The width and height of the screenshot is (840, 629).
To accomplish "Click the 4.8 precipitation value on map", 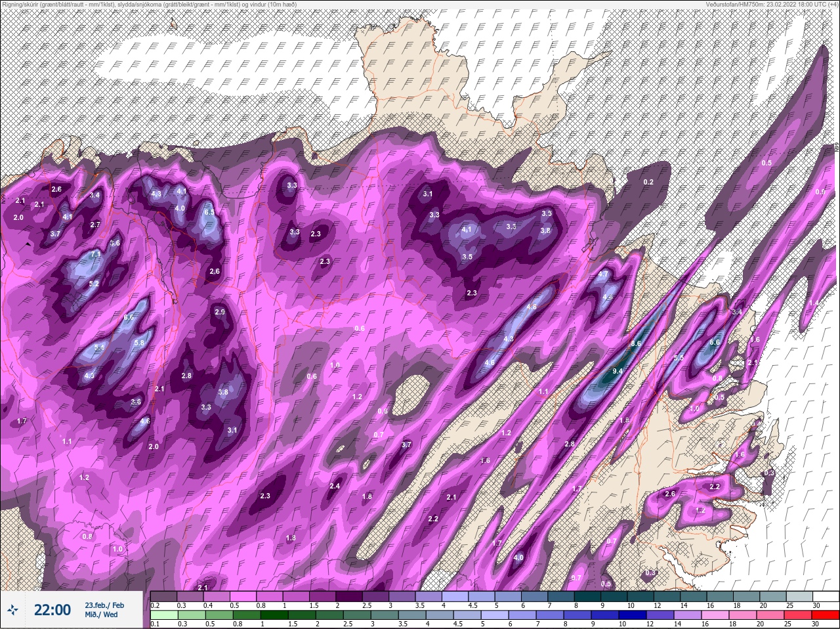I will pyautogui.click(x=532, y=307).
